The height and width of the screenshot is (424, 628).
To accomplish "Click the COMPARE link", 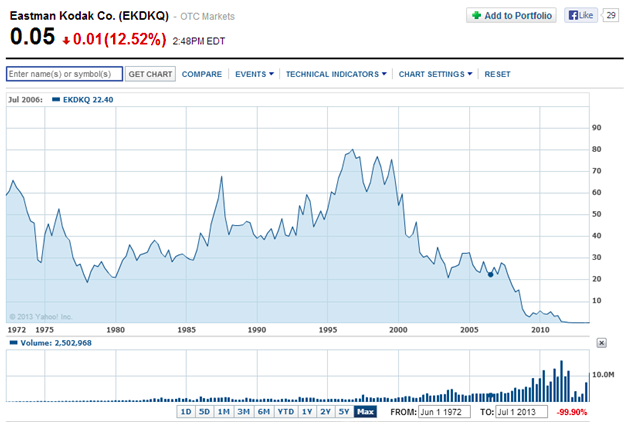I will tap(201, 74).
